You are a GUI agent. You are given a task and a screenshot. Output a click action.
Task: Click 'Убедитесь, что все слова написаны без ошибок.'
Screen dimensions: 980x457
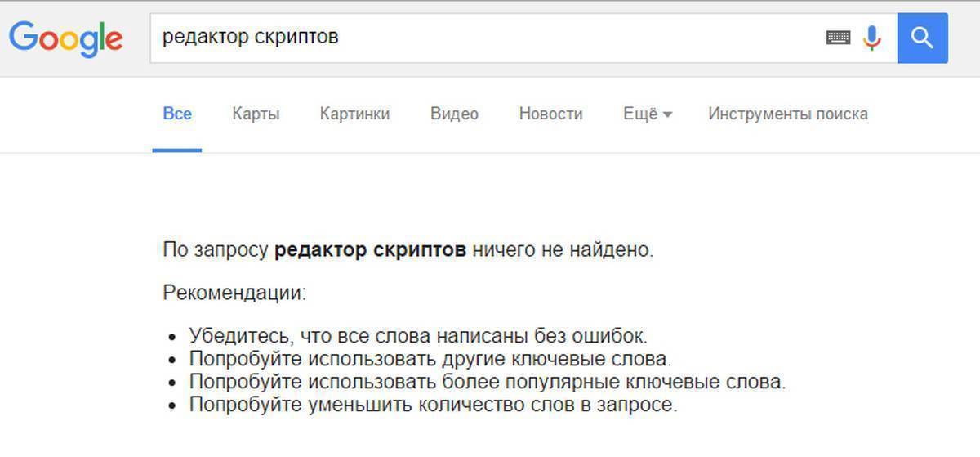[x=418, y=335]
